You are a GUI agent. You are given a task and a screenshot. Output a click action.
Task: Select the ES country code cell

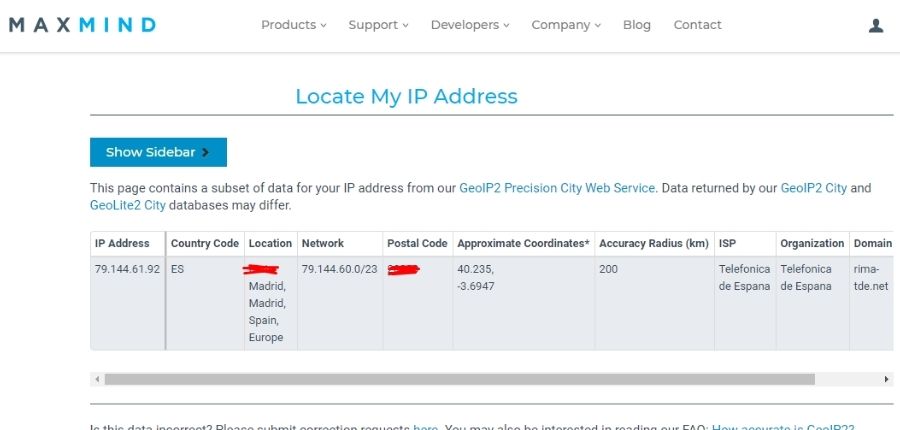click(205, 303)
